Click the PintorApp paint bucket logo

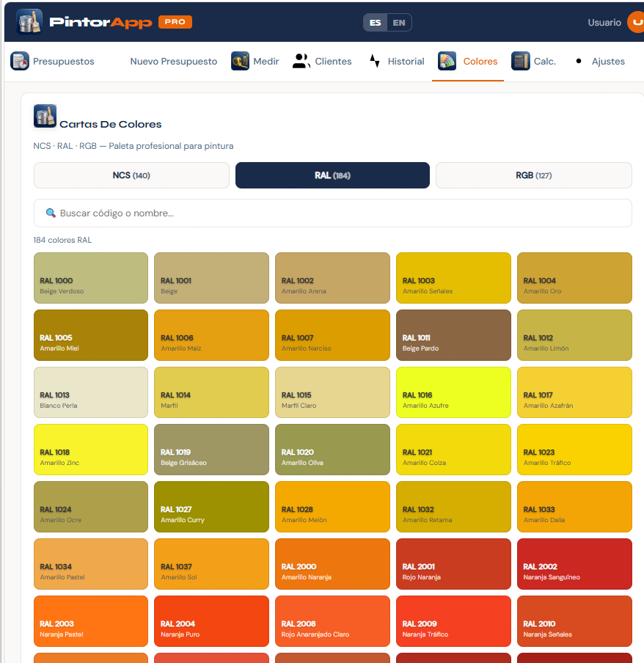(x=29, y=21)
